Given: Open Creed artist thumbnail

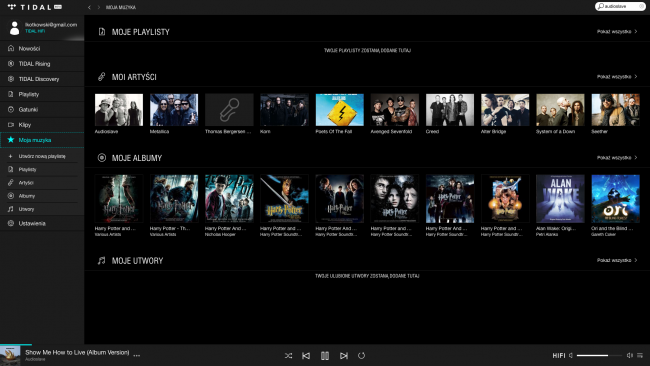Looking at the screenshot, I should tap(450, 110).
